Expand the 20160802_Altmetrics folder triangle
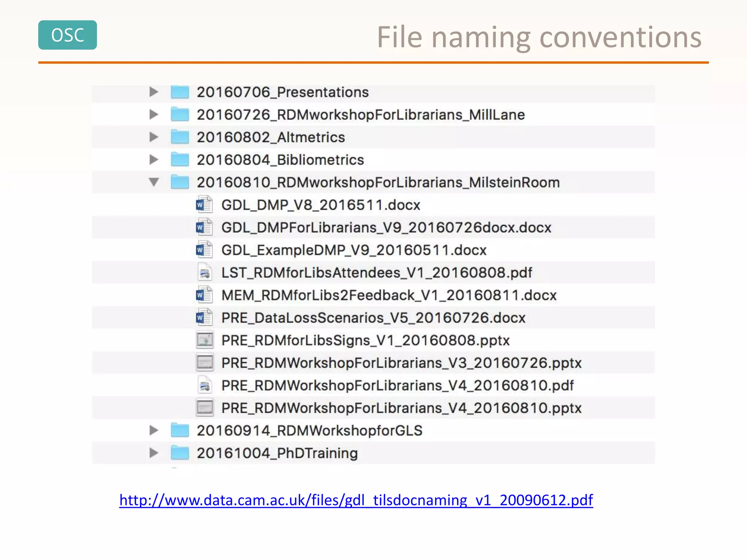This screenshot has height=560, width=747. pyautogui.click(x=154, y=137)
